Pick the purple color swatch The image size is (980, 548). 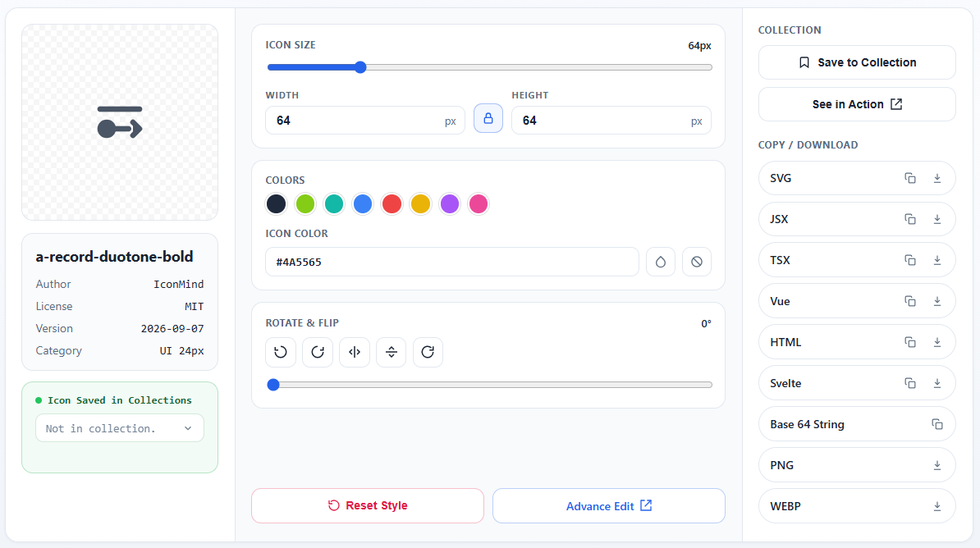coord(450,203)
